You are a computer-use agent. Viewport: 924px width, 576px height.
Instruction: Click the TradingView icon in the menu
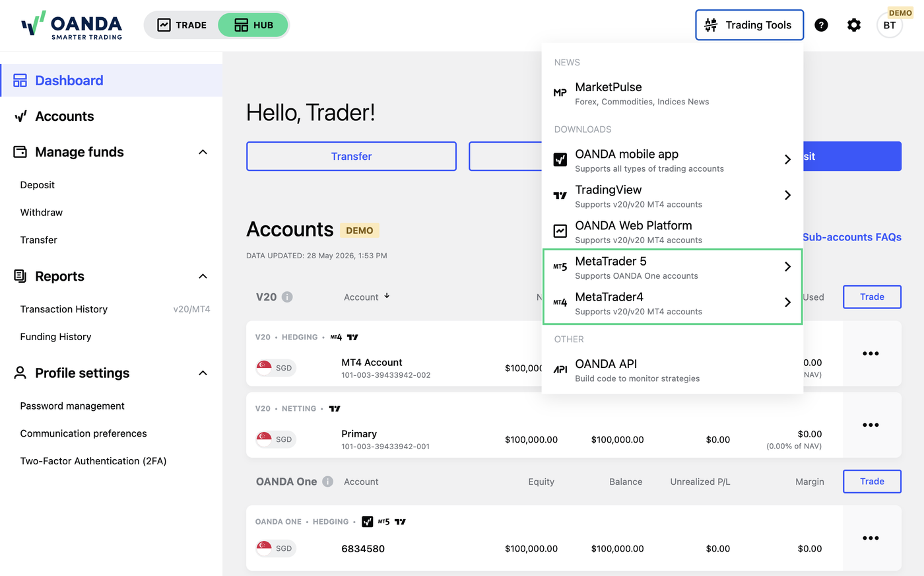(560, 196)
